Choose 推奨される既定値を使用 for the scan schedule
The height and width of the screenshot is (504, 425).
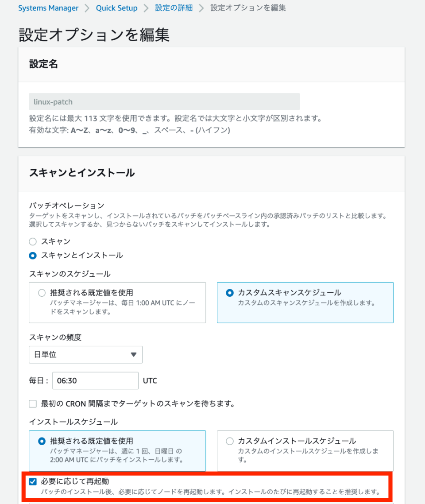[42, 292]
